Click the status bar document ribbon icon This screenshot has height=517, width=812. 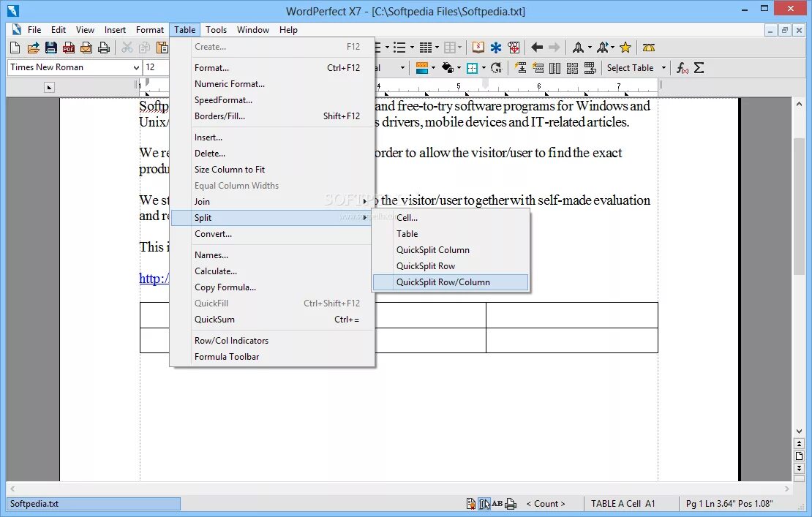coord(470,504)
